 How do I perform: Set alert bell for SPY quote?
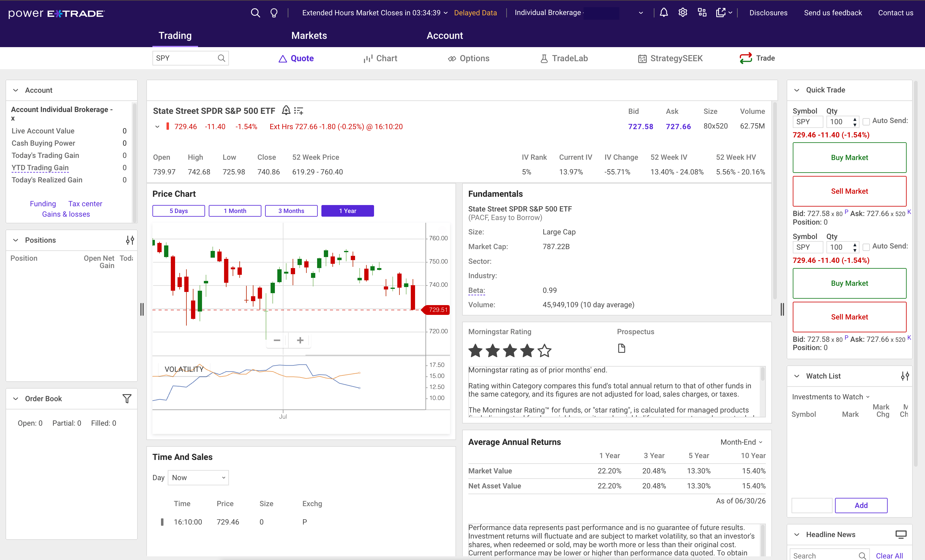286,110
